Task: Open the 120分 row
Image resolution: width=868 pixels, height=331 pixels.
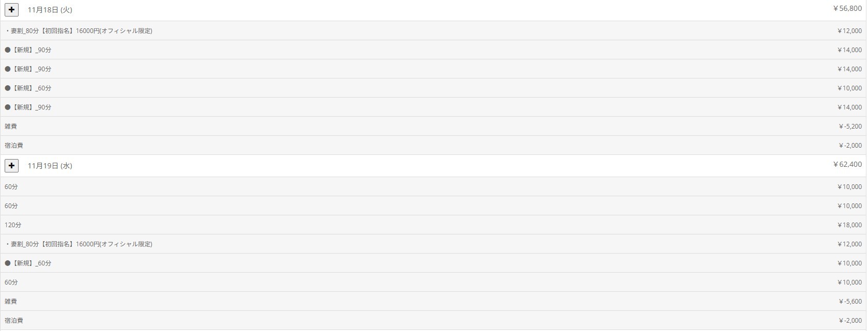Action: 13,225
